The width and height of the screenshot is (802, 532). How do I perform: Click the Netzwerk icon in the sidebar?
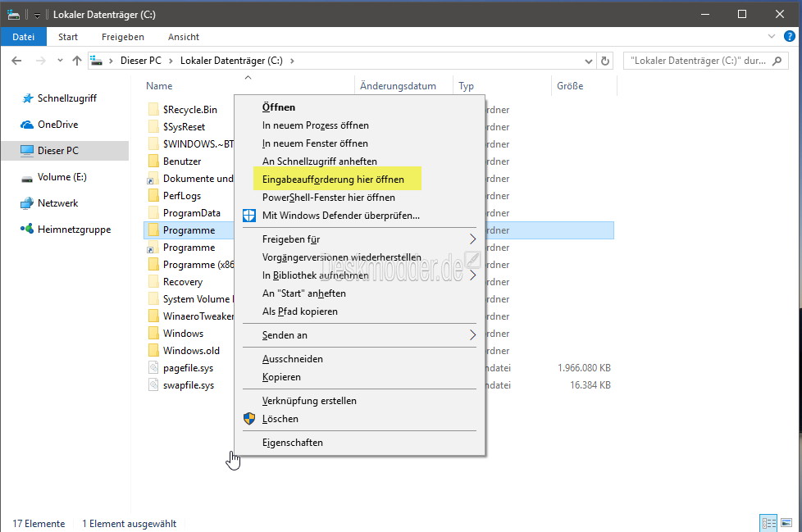click(27, 203)
